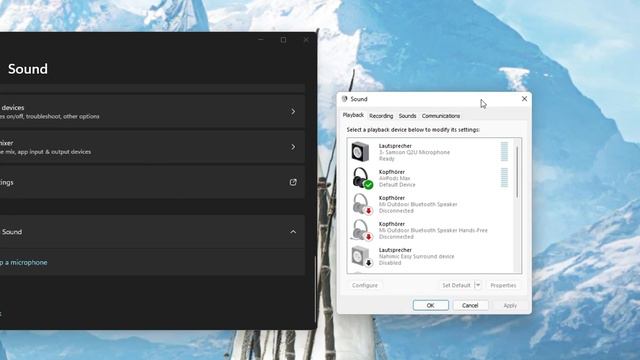Select the Hands-Free Kopfhörer headphone icon
The height and width of the screenshot is (360, 640).
click(362, 230)
